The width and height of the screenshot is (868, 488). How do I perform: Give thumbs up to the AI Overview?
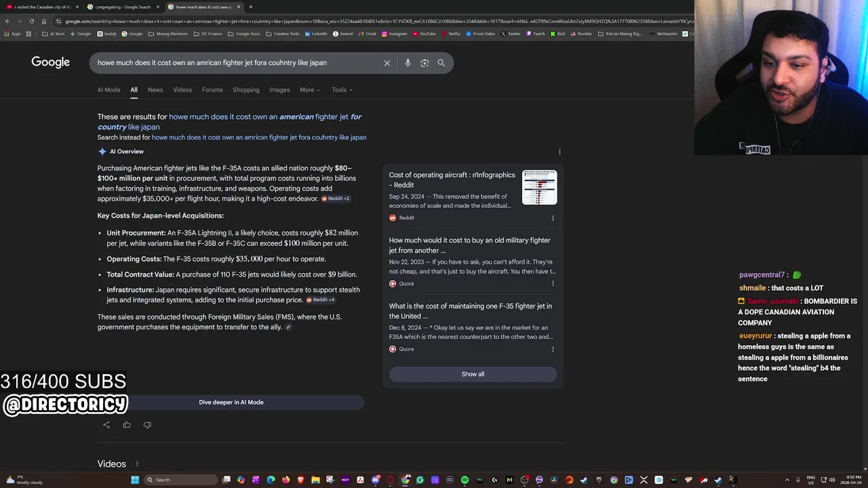click(127, 425)
